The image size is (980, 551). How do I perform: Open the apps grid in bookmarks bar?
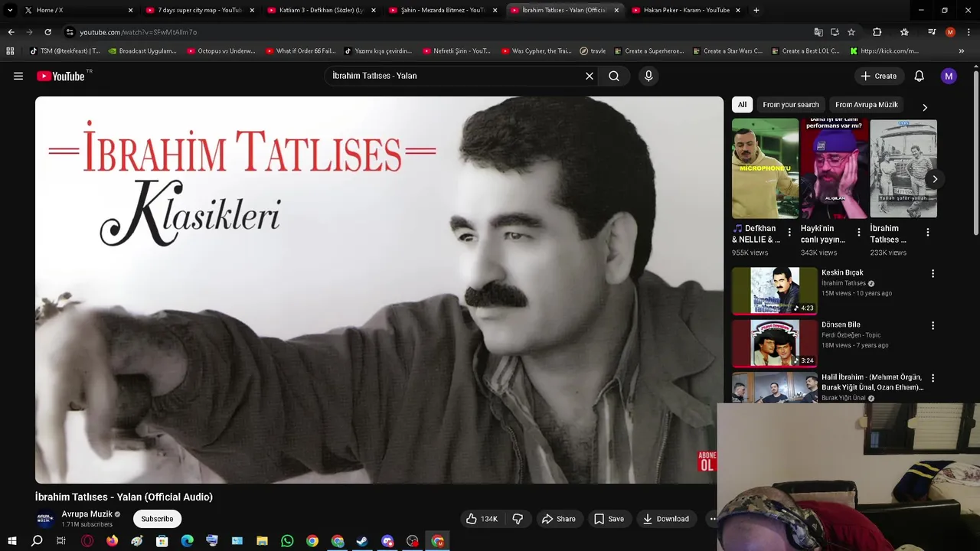pyautogui.click(x=10, y=51)
